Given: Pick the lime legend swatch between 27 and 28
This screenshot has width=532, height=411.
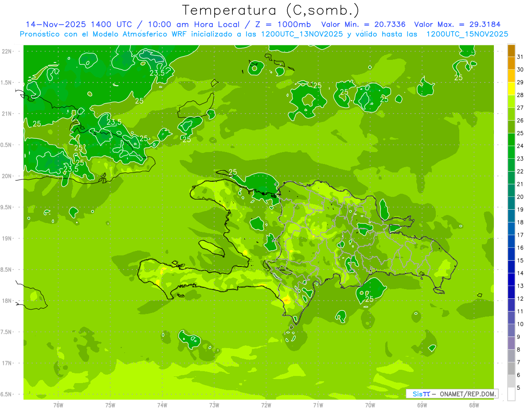Looking at the screenshot, I should [x=511, y=101].
